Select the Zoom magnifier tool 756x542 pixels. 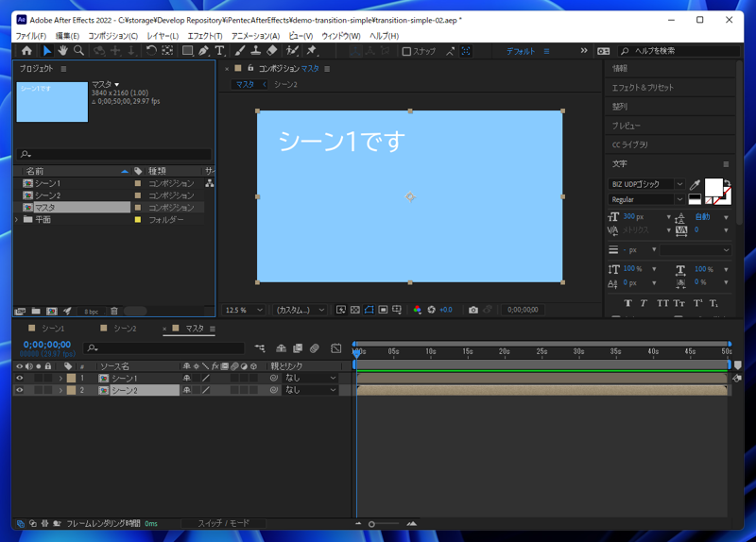tap(79, 51)
